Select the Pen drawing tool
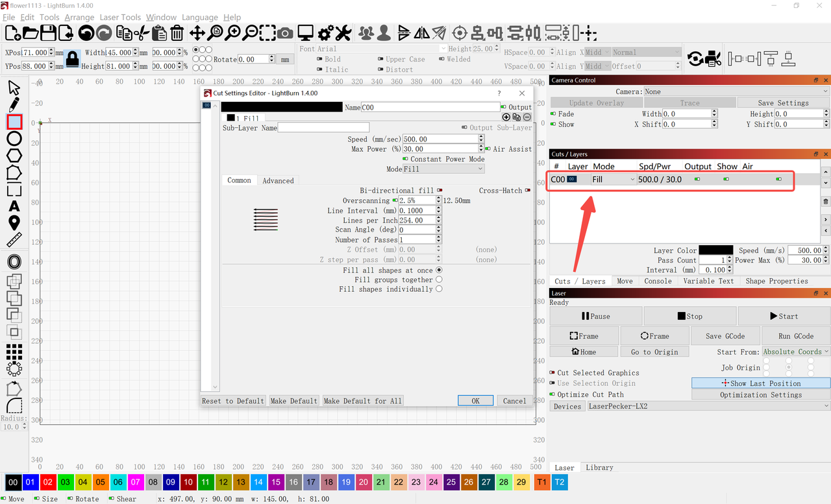The height and width of the screenshot is (504, 831). [x=14, y=104]
